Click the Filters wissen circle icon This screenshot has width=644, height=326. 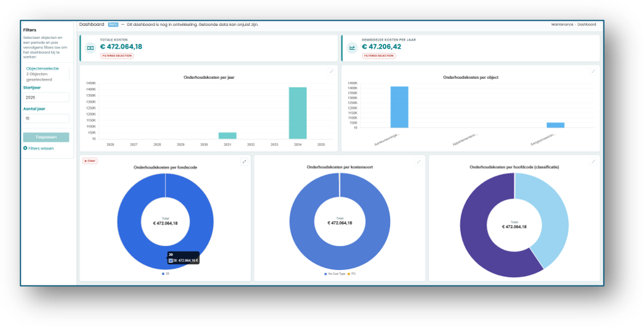[x=25, y=149]
